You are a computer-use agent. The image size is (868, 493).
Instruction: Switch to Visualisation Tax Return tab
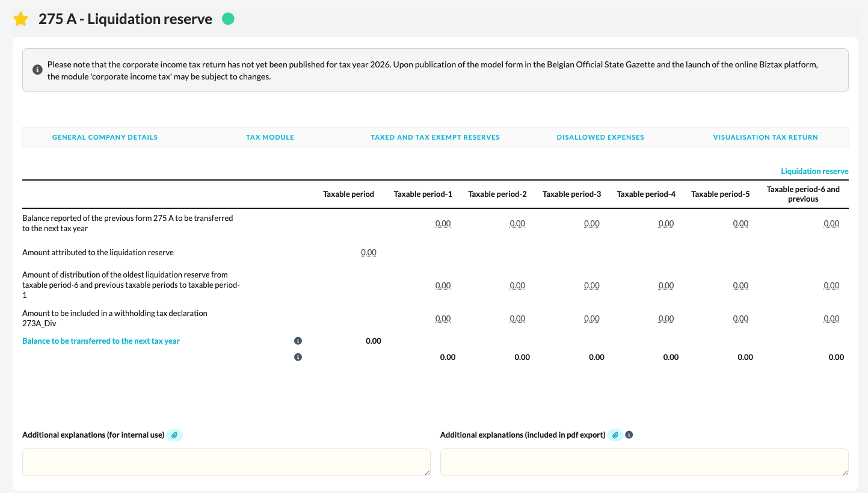tap(766, 137)
